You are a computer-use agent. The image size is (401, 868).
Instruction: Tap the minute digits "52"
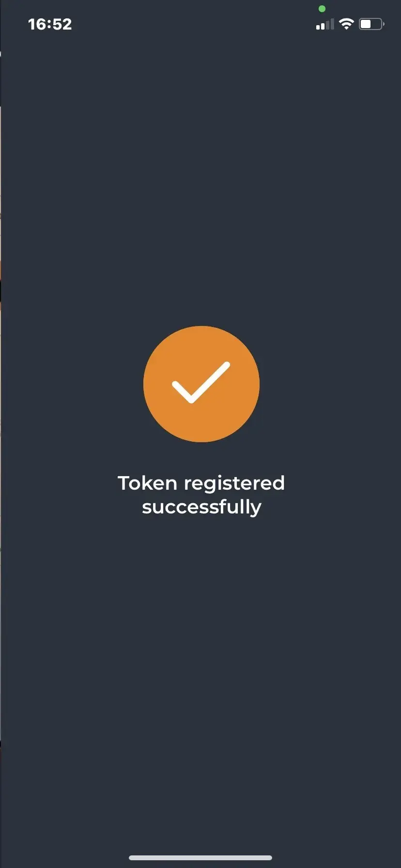[62, 24]
